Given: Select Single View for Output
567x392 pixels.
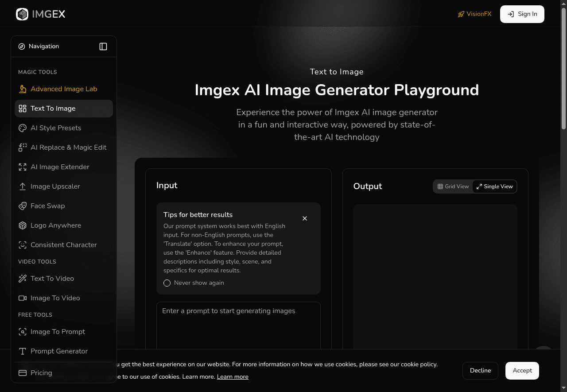Looking at the screenshot, I should coord(494,186).
